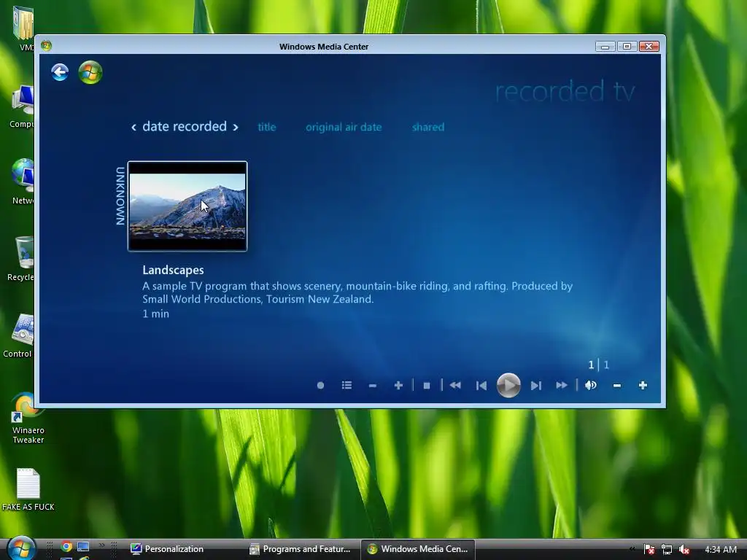Viewport: 747px width, 560px height.
Task: Click the UNKNOWN vertical group label
Action: [x=120, y=195]
